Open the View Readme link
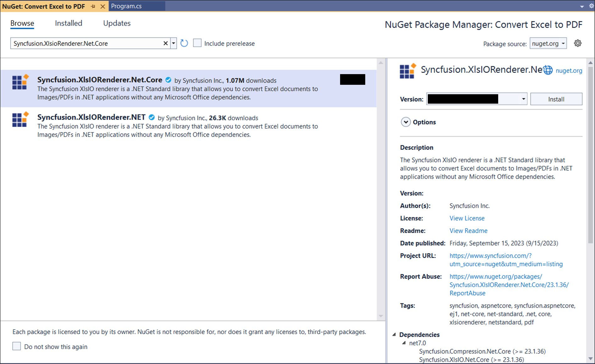 (468, 231)
